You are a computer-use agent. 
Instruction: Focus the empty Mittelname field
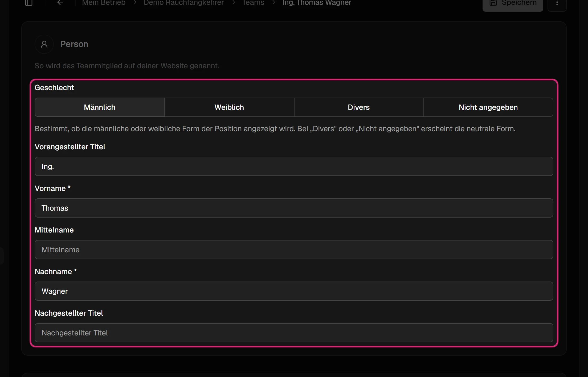click(294, 250)
